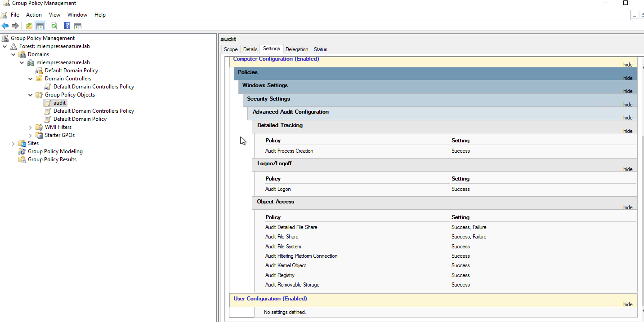
Task: Collapse the Computer Configuration (Enabled) heading
Action: click(276, 59)
